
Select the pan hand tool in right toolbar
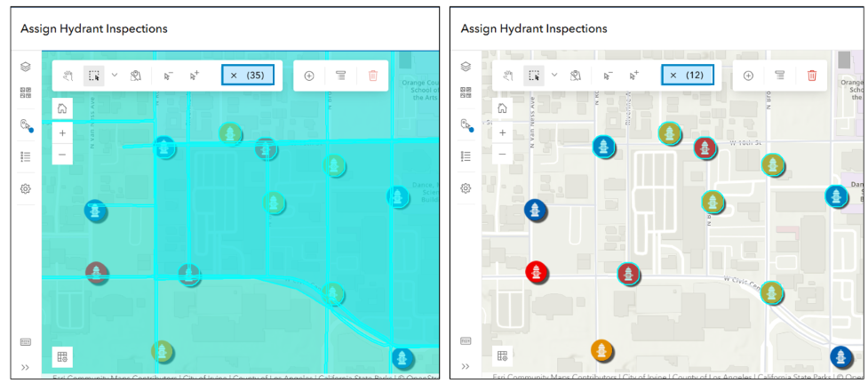[x=508, y=76]
